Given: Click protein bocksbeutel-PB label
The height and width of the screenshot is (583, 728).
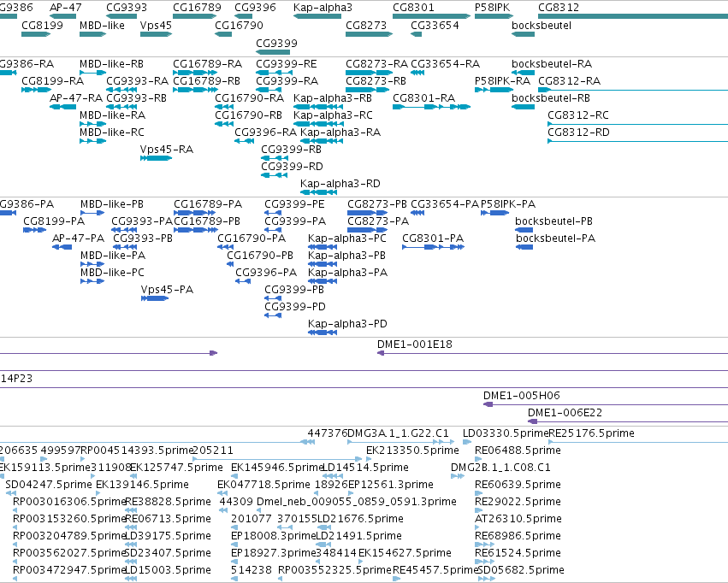Looking at the screenshot, I should (553, 221).
